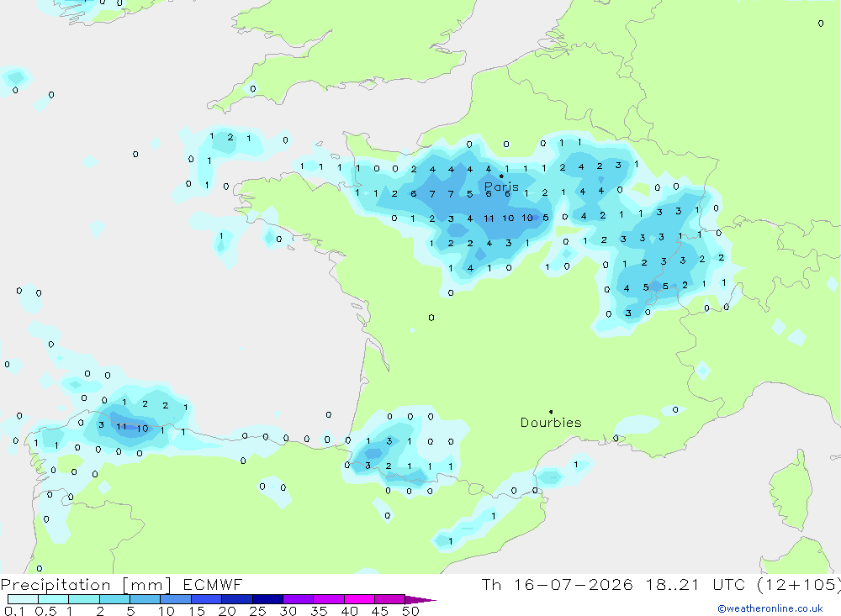Click the Paris city label
This screenshot has width=841, height=616.
[501, 187]
